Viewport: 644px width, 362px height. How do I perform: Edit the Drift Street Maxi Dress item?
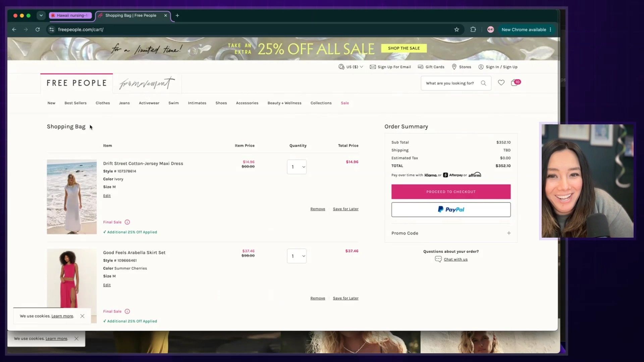107,196
